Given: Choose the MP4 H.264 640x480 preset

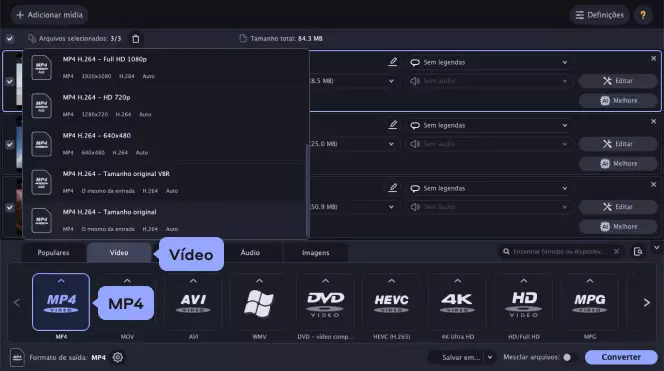Looking at the screenshot, I should click(x=166, y=144).
